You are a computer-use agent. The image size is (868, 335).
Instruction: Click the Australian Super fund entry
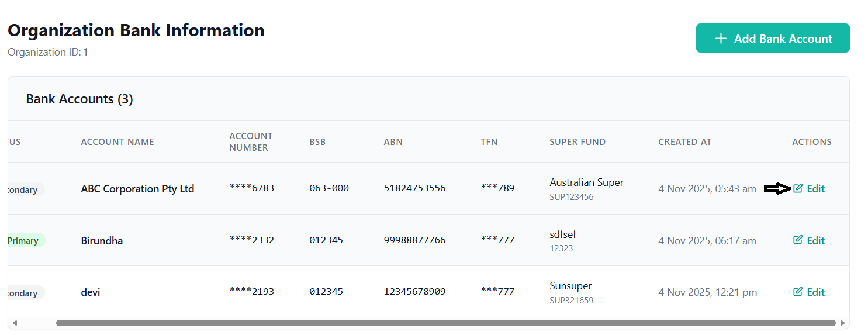pyautogui.click(x=586, y=182)
